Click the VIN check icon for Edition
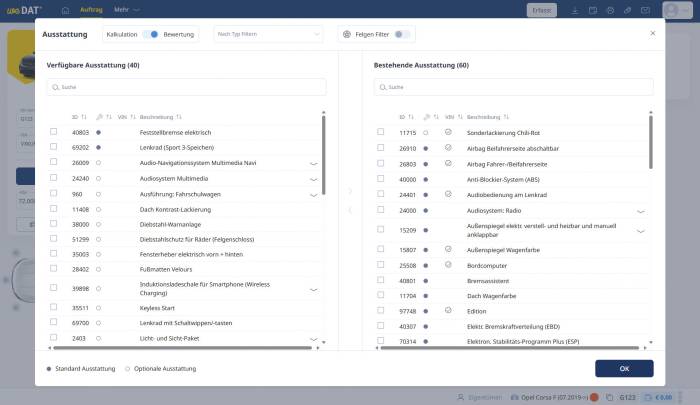The height and width of the screenshot is (405, 700). tap(449, 311)
